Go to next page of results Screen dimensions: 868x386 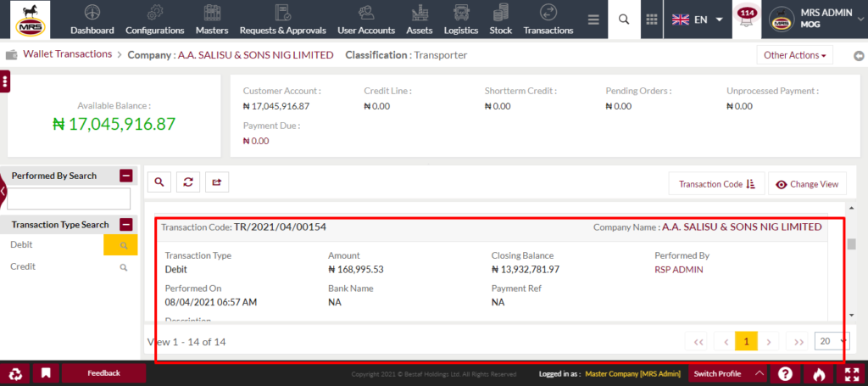769,342
